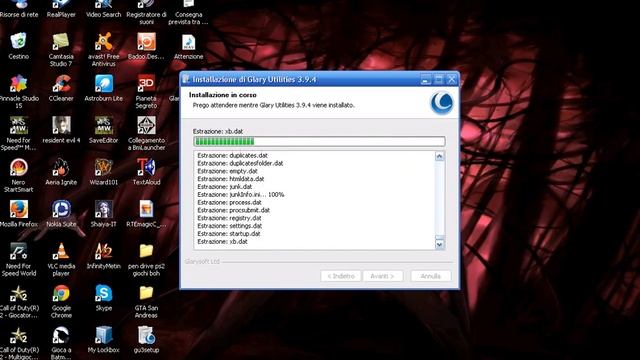Viewport: 640px width, 360px height.
Task: Click the Avanti button in installer
Action: (x=383, y=276)
